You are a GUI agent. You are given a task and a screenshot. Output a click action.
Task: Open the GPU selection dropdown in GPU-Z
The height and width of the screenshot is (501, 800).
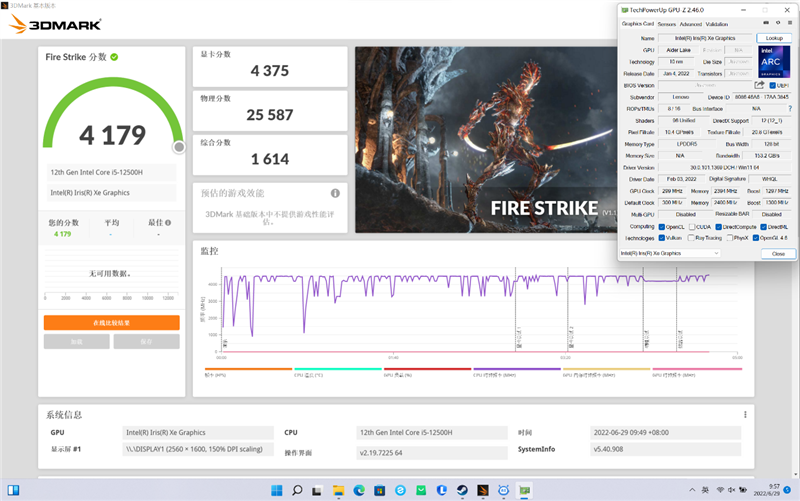point(670,253)
